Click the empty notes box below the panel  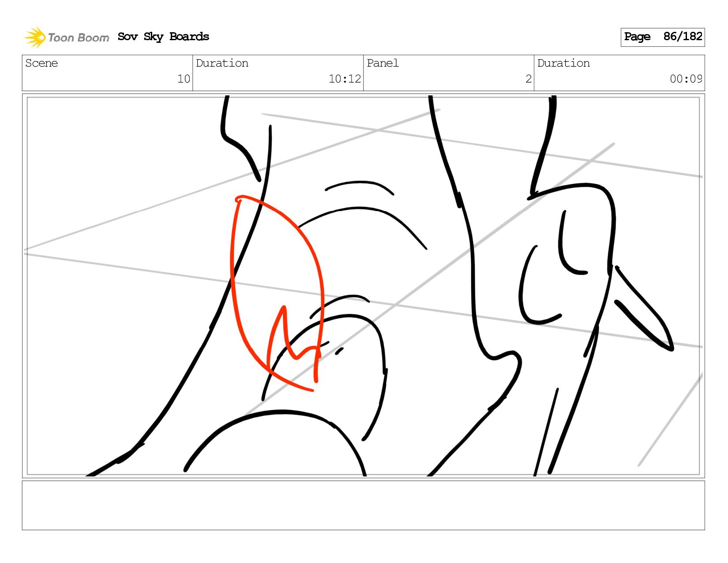click(x=364, y=505)
